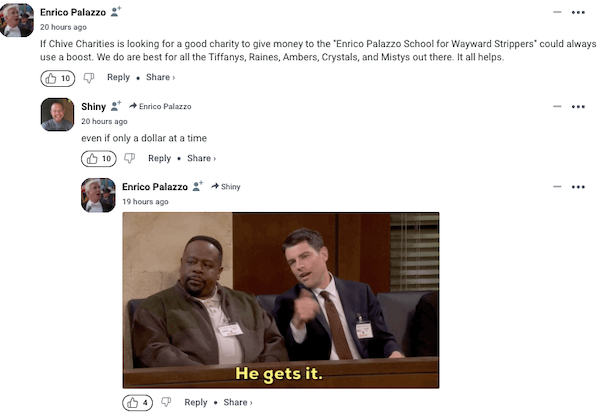Image resolution: width=600 pixels, height=417 pixels.
Task: Like the GIF reply comment
Action: pos(137,402)
